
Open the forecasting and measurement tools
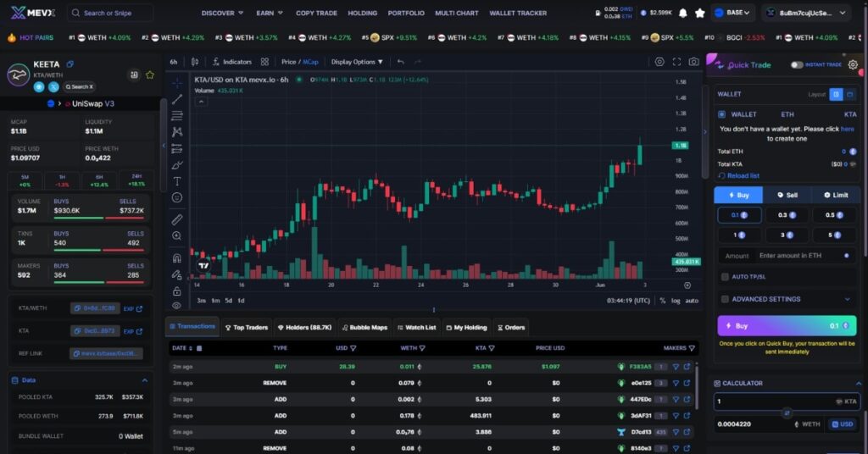click(x=177, y=148)
